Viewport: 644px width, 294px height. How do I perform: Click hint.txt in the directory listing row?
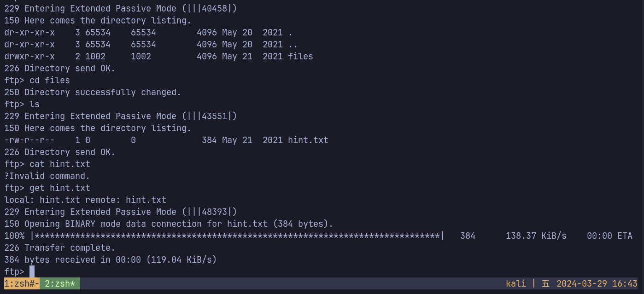pyautogui.click(x=308, y=140)
